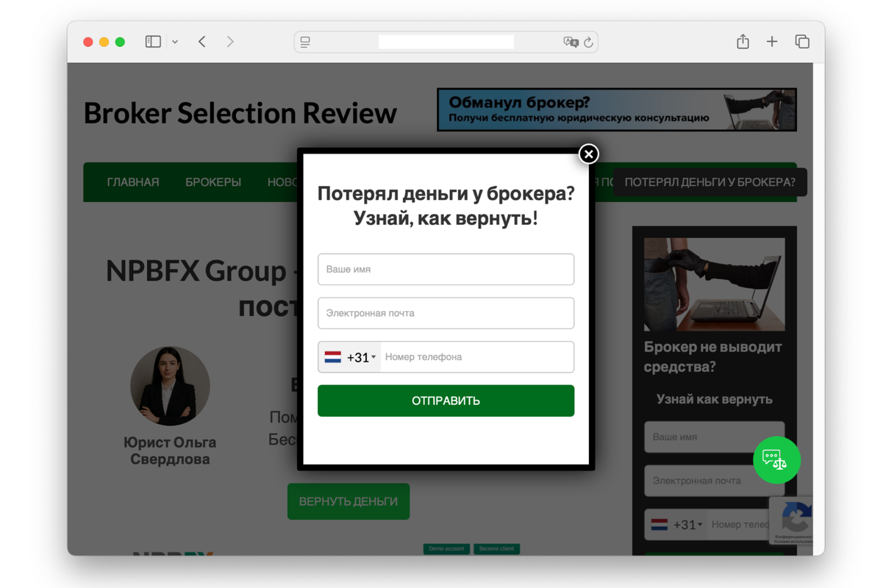Click 'Брокер не выводит средства?' heading

click(713, 356)
